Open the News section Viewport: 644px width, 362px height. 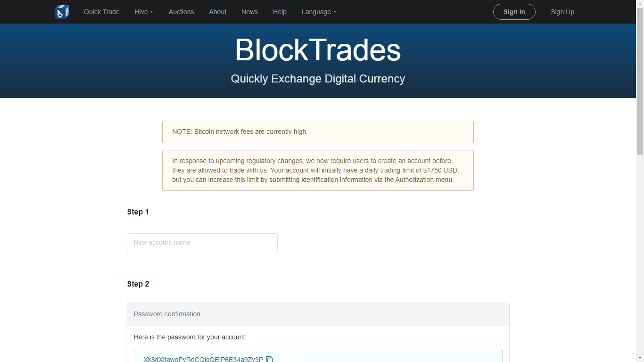click(249, 12)
